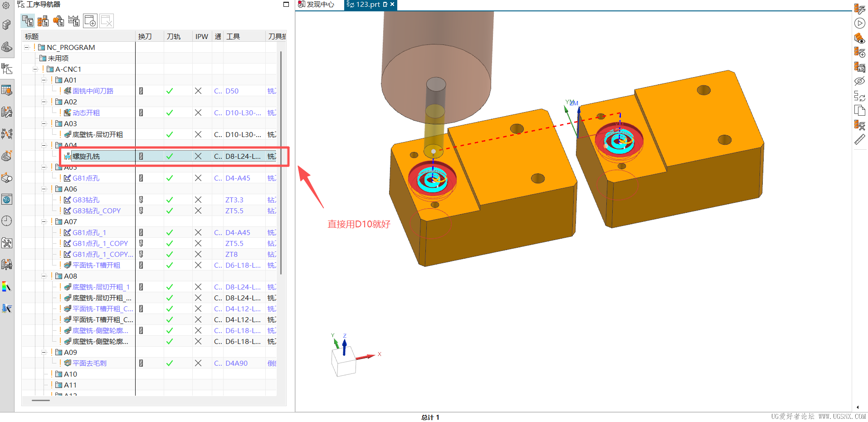The height and width of the screenshot is (422, 868).
Task: Collapse the A03 folder
Action: pyautogui.click(x=44, y=123)
